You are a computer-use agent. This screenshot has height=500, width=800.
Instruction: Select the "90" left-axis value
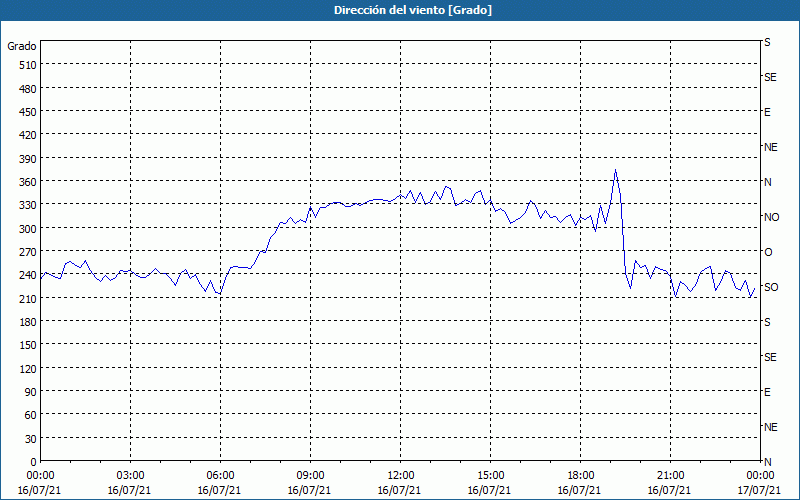point(31,392)
